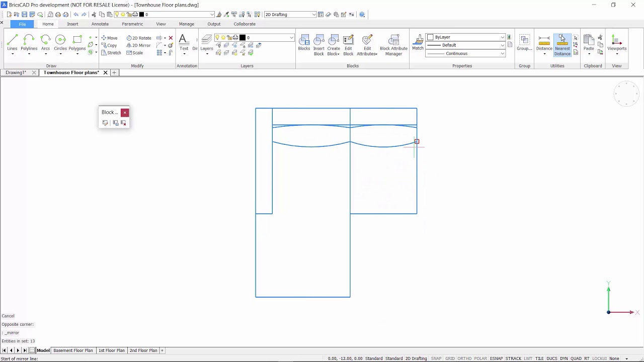Switch to the Insert ribbon tab
Screen dimensions: 644x362
[72, 24]
